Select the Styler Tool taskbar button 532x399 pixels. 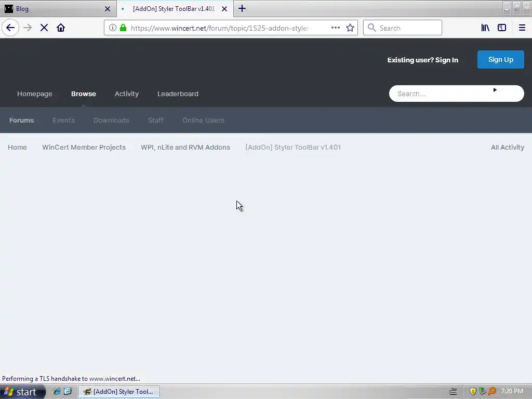tap(119, 392)
